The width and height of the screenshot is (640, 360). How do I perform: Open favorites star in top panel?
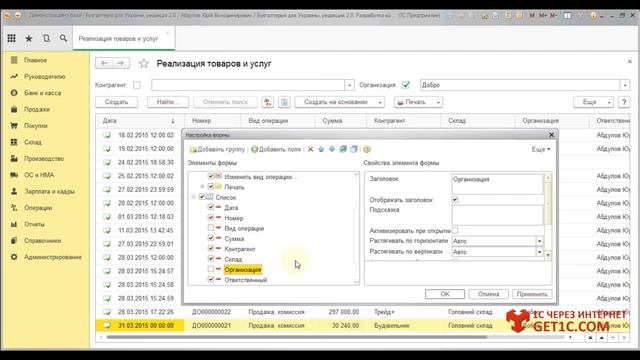pyautogui.click(x=29, y=38)
